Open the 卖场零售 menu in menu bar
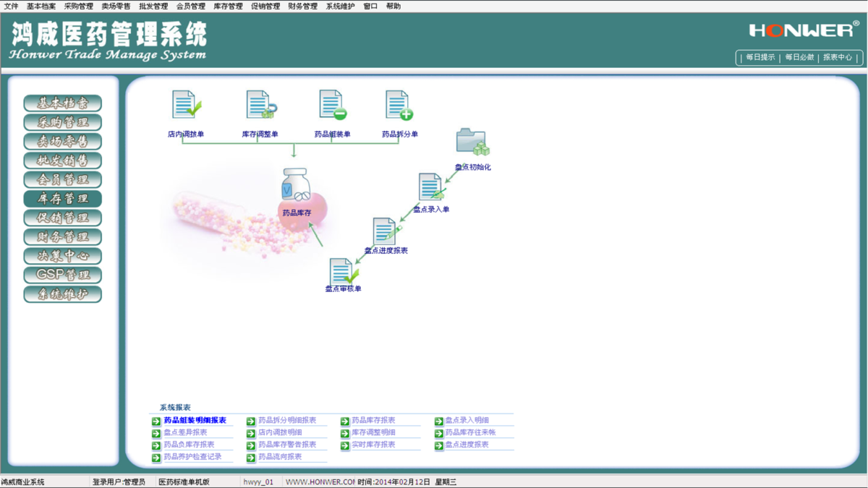 click(x=116, y=6)
